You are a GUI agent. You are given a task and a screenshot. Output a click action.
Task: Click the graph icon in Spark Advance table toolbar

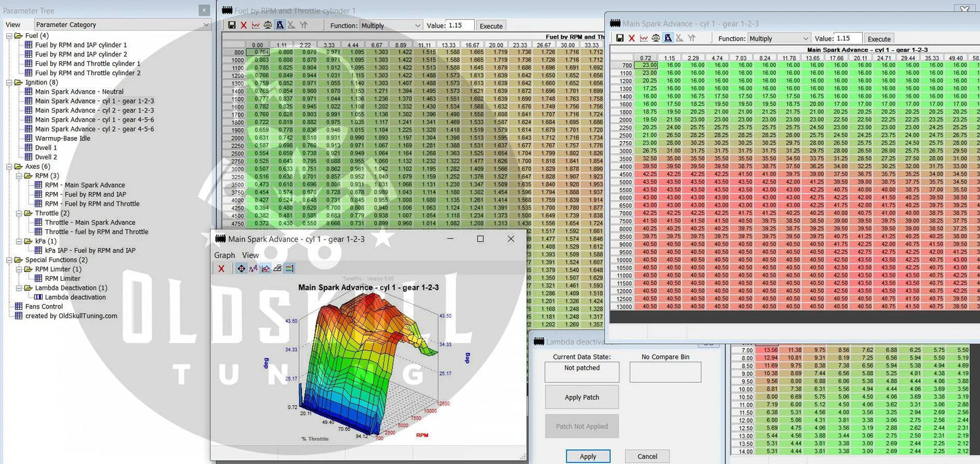click(x=644, y=39)
